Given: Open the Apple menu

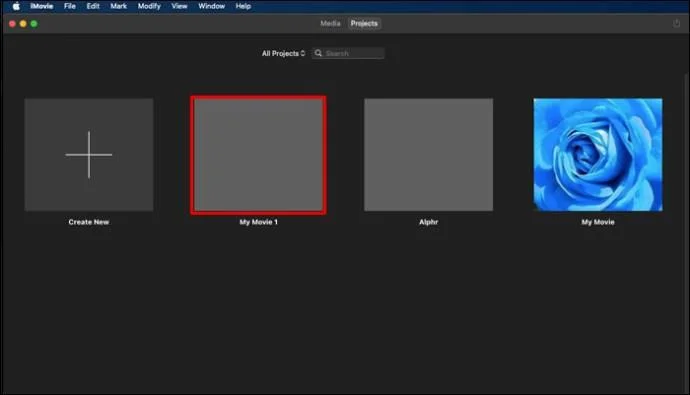Looking at the screenshot, I should [x=16, y=6].
